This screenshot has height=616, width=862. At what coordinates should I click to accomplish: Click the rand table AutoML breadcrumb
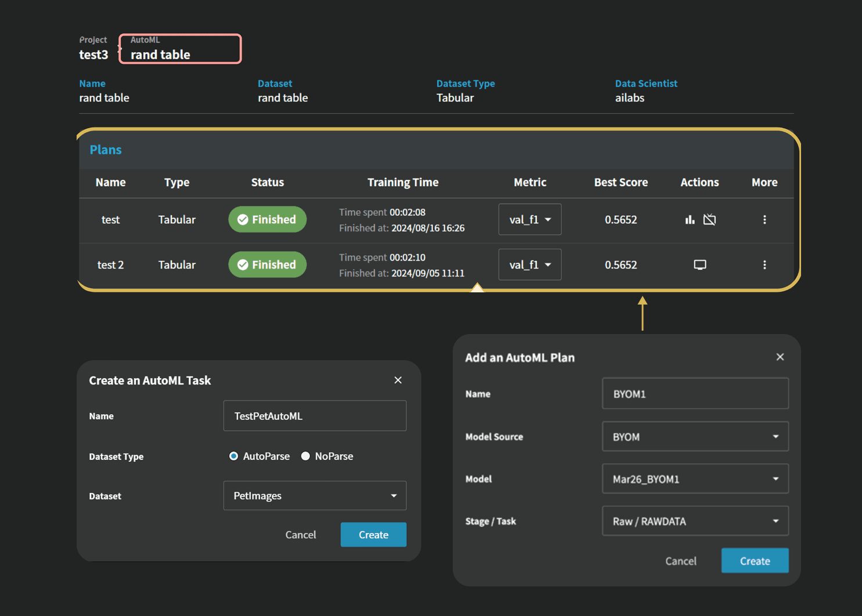160,55
